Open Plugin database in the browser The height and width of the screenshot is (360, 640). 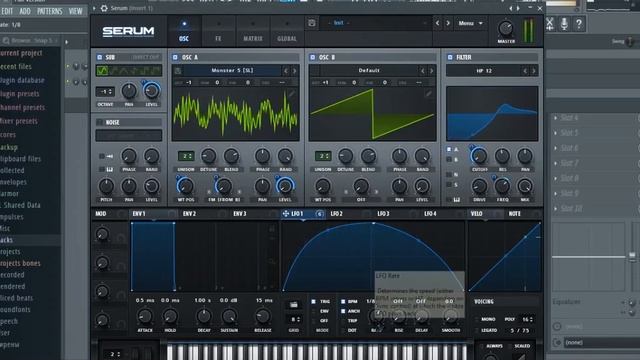click(22, 80)
